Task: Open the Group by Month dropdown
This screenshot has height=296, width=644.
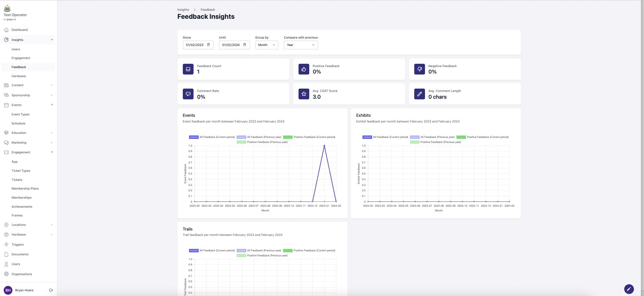Action: pos(266,45)
